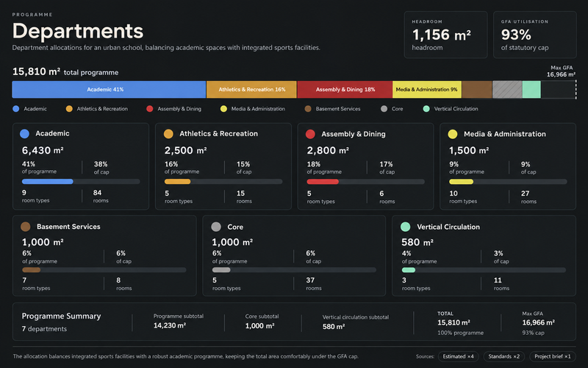Select the mint Vertical Circulation bar segment
588x368 pixels.
(531, 89)
